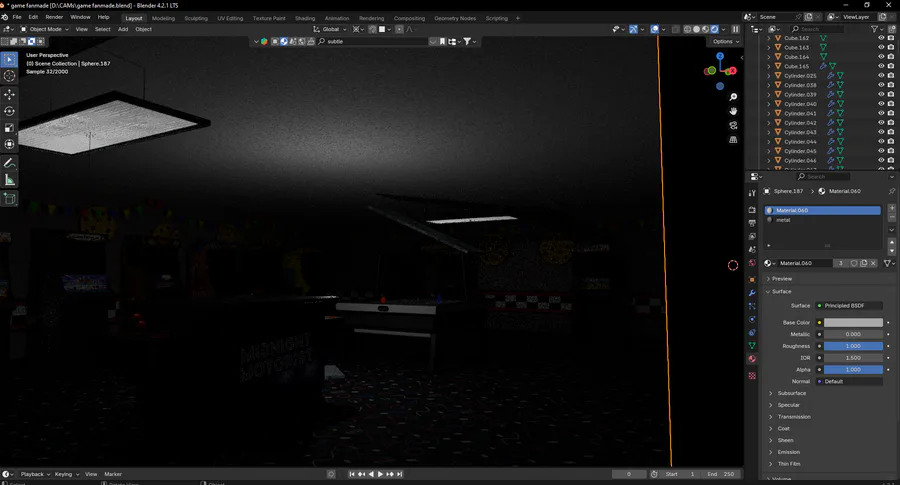Open the Material properties tab

pos(752,359)
